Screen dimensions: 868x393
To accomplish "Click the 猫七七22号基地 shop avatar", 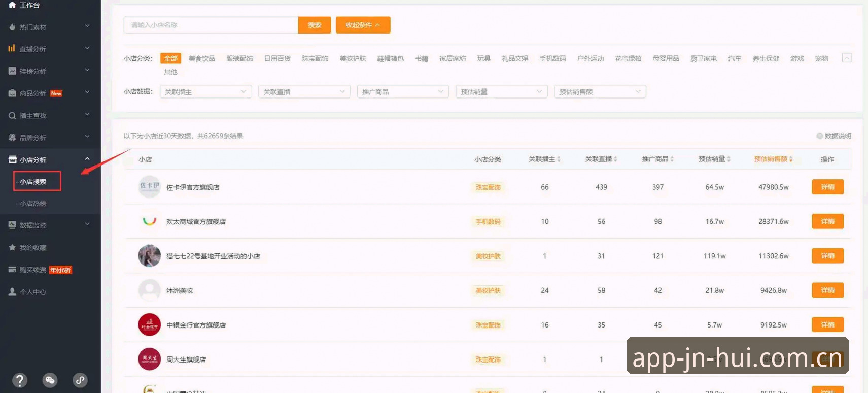I will pos(149,256).
